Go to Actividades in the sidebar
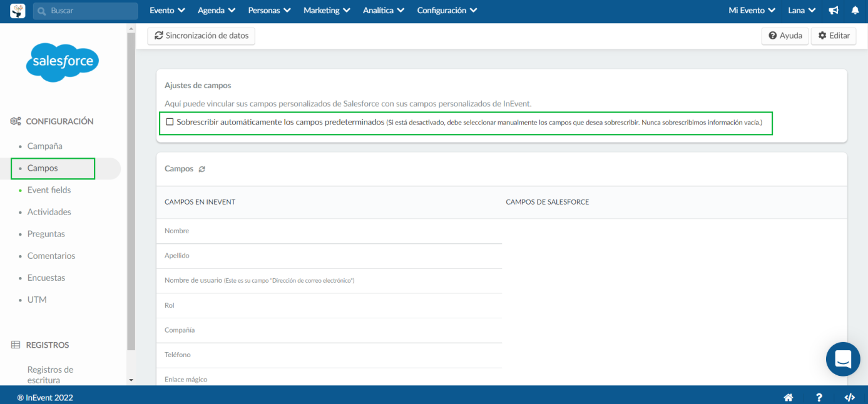Viewport: 868px width, 404px height. [x=49, y=212]
